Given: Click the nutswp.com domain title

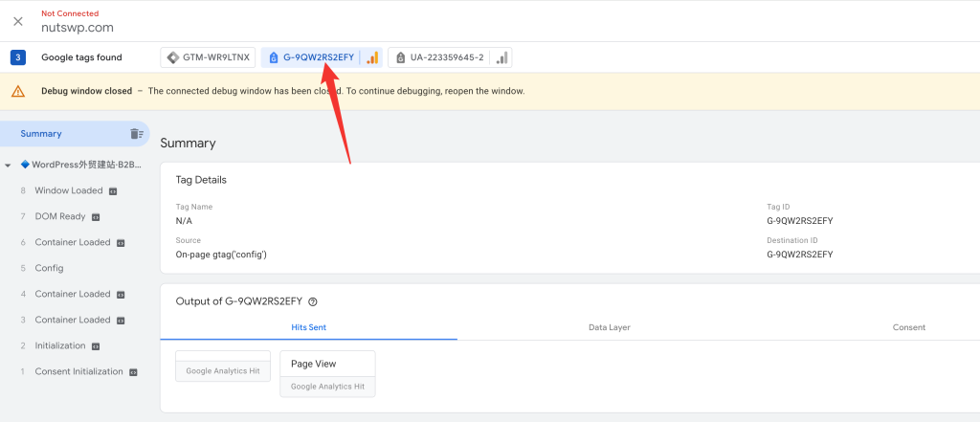Looking at the screenshot, I should (x=78, y=28).
